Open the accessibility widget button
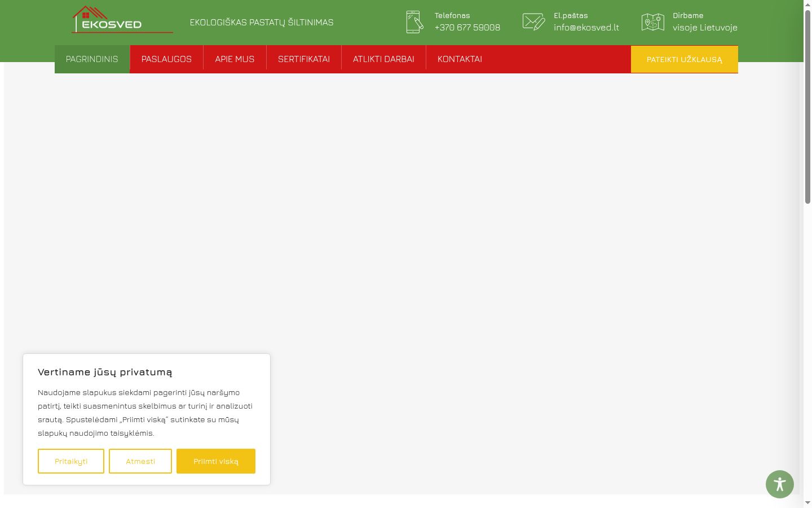Image resolution: width=812 pixels, height=508 pixels. [780, 484]
